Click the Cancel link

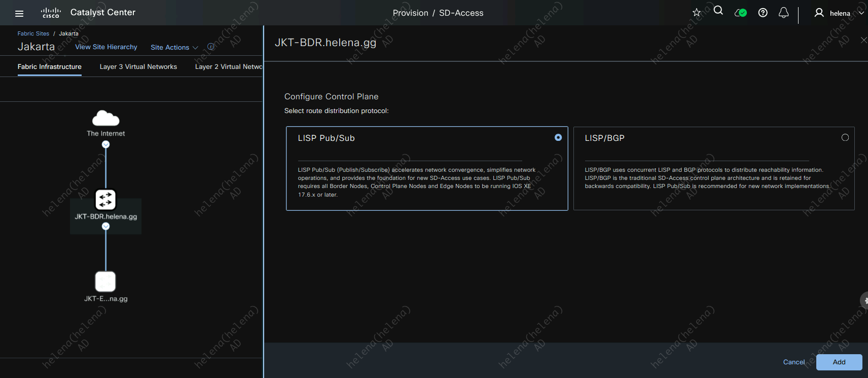tap(793, 362)
